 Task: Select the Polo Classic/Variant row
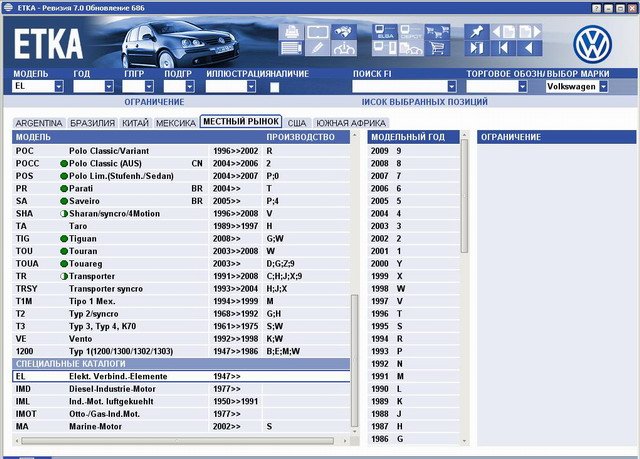tap(181, 151)
